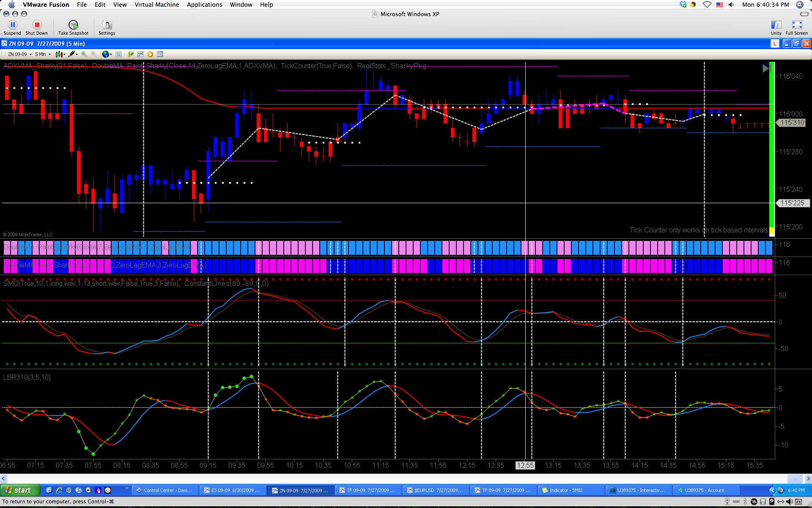
Task: Click the data box magnifier icon
Action: (x=119, y=54)
